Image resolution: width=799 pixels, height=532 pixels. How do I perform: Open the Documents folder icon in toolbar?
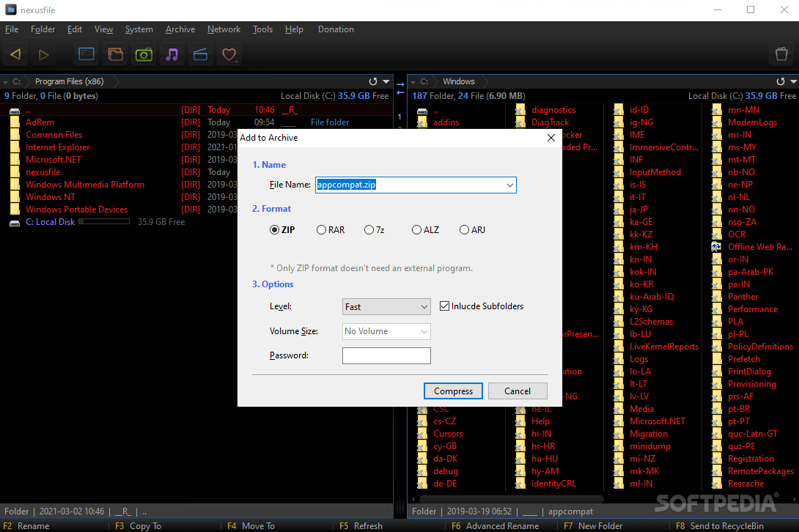click(x=116, y=54)
